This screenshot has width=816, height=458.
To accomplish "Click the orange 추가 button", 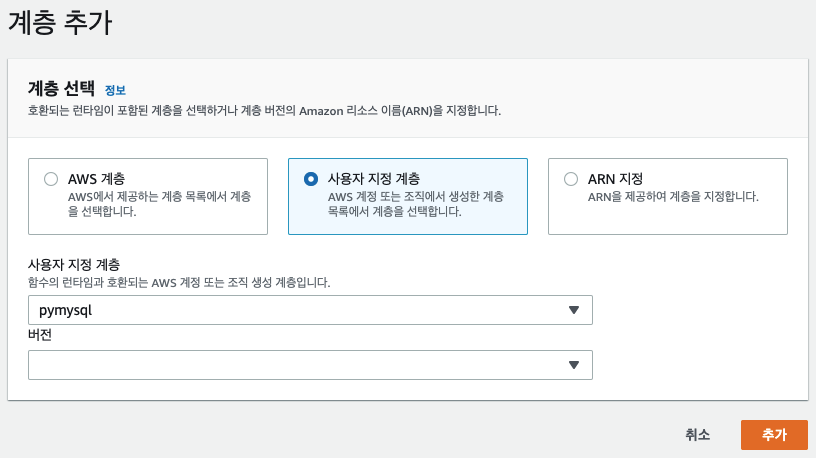I will pos(774,435).
